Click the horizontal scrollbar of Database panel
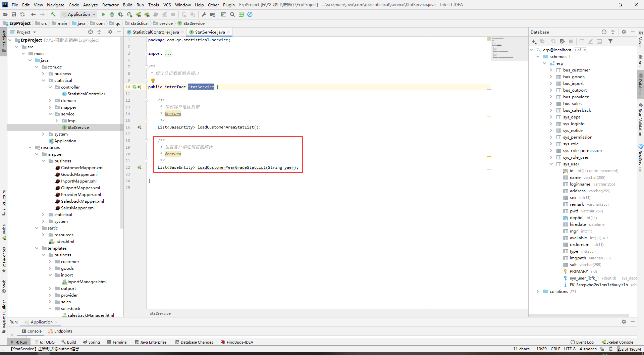The width and height of the screenshot is (644, 355). [x=579, y=315]
